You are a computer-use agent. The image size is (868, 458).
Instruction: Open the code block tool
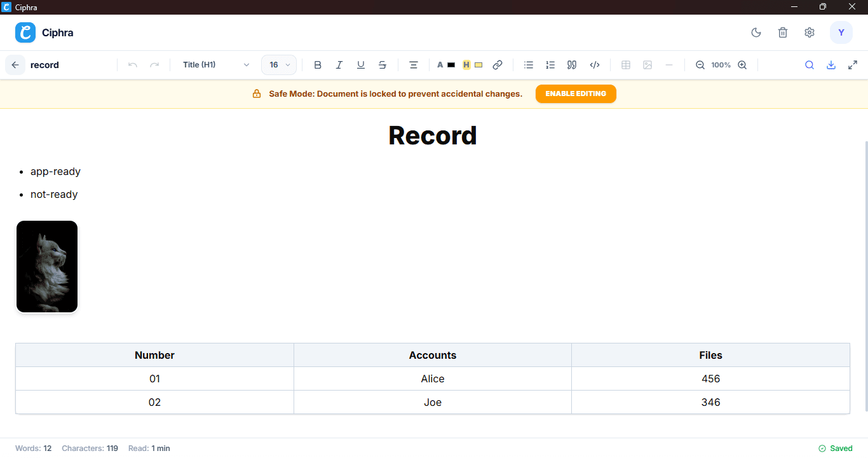(595, 64)
